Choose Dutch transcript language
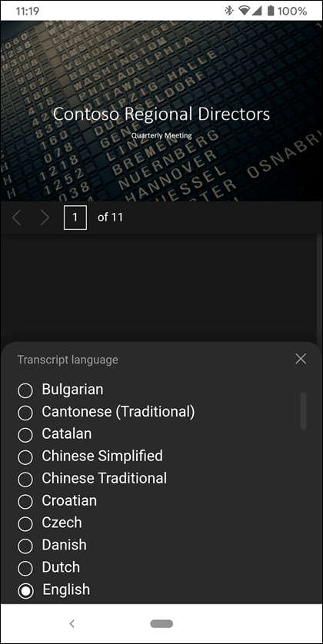The height and width of the screenshot is (644, 323). [x=48, y=567]
